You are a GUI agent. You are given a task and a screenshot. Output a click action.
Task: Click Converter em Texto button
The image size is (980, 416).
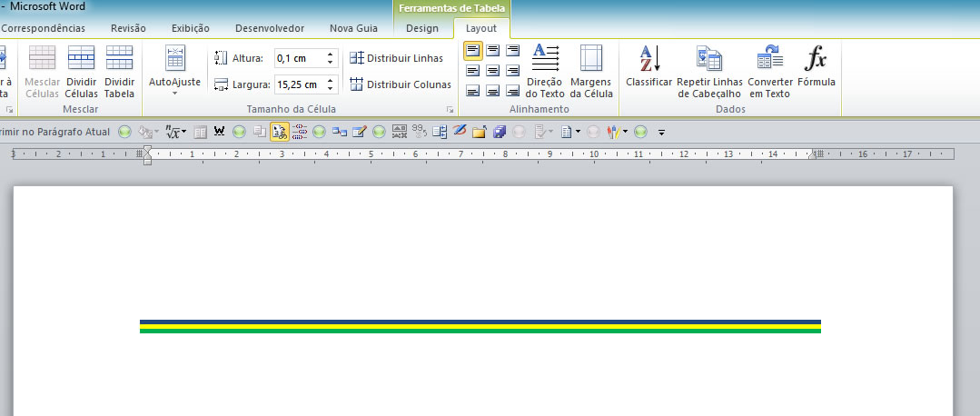pos(770,71)
